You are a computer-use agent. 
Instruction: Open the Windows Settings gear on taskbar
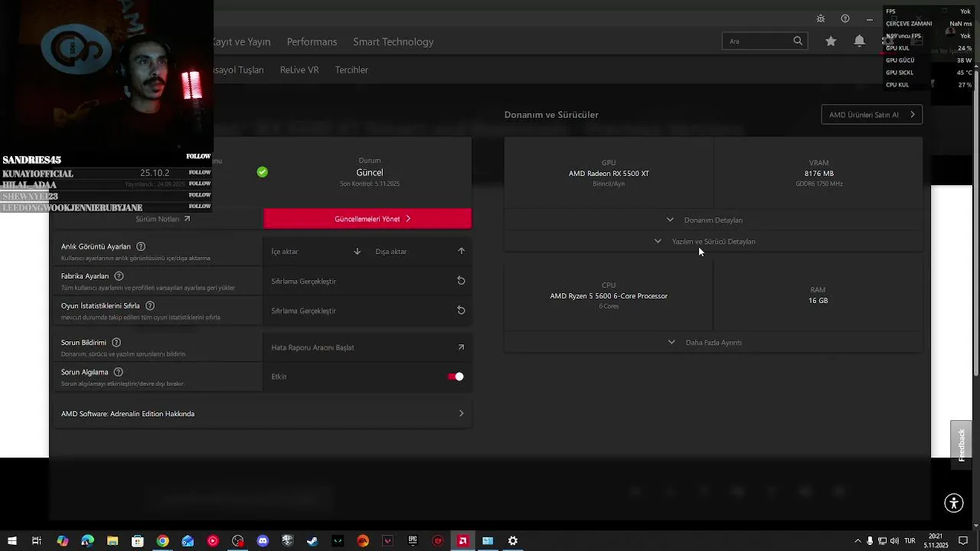point(513,541)
